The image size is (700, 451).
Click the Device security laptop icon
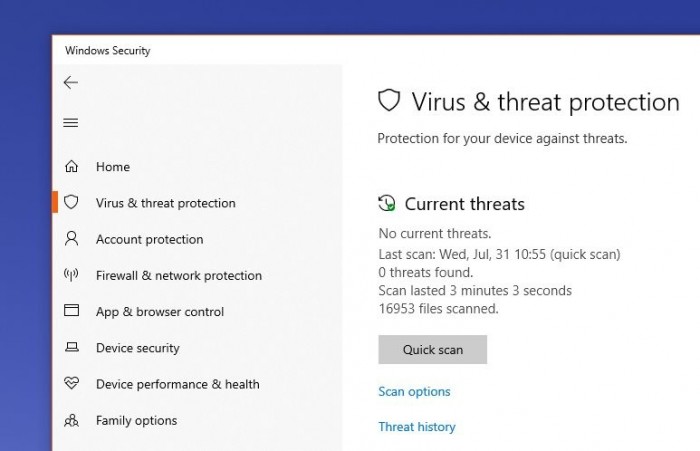coord(71,348)
